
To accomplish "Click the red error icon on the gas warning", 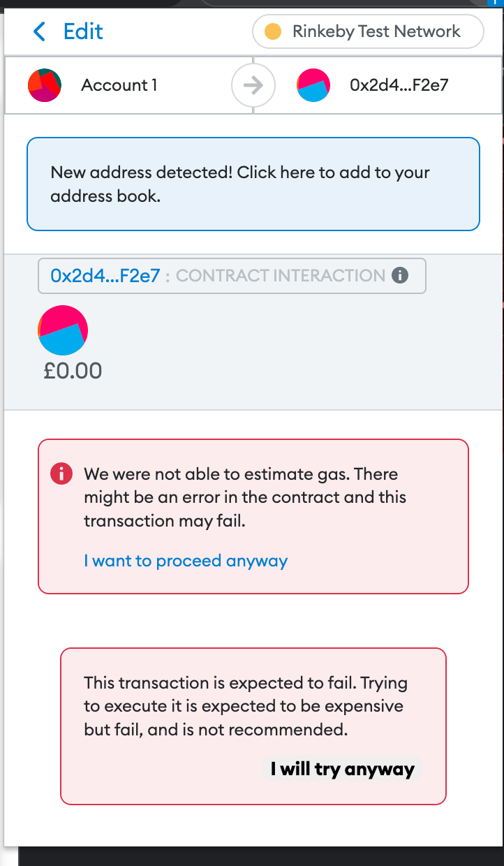I will pyautogui.click(x=61, y=474).
